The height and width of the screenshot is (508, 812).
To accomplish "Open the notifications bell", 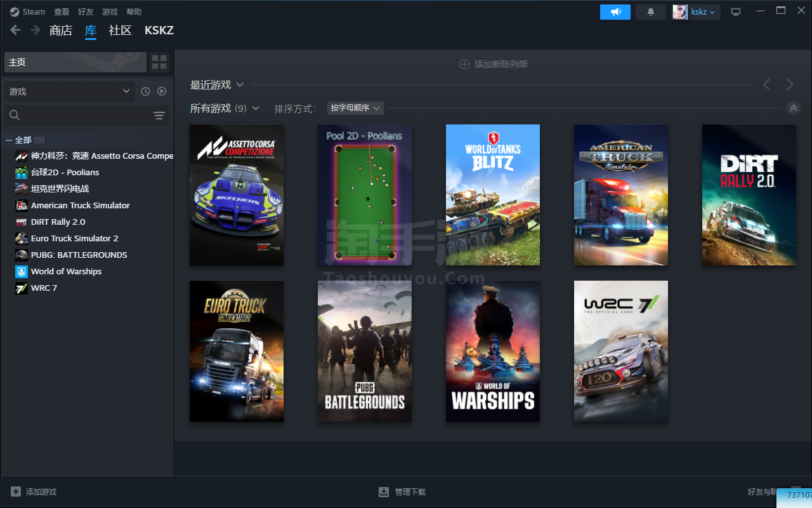I will coord(651,11).
